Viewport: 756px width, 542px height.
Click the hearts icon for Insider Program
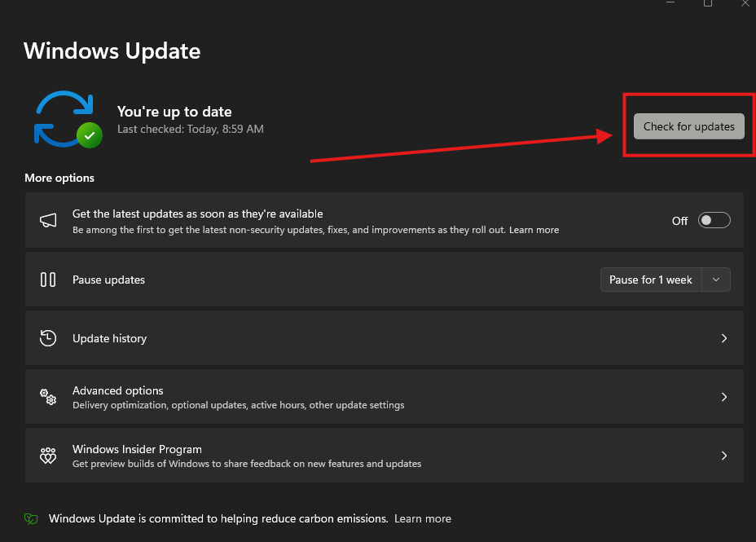tap(48, 456)
